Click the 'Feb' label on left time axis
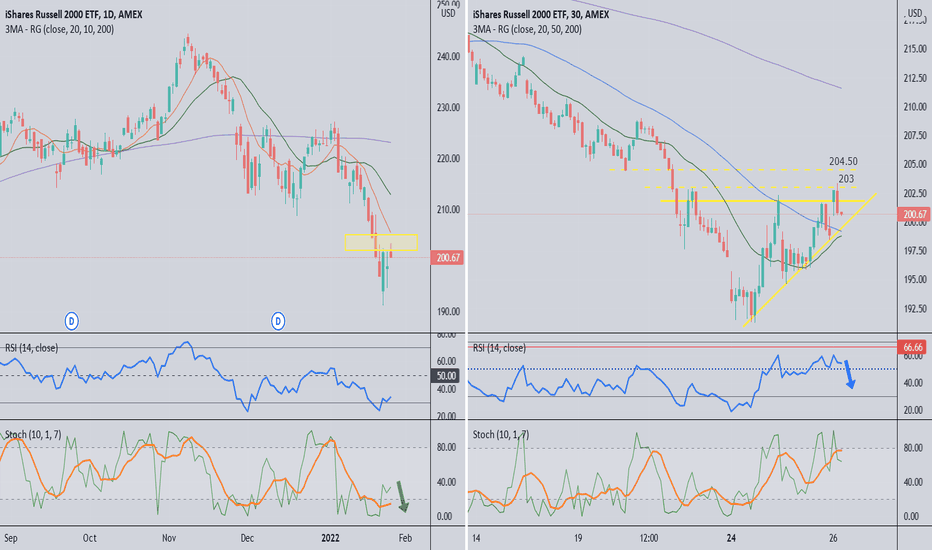Image resolution: width=932 pixels, height=550 pixels. coord(405,538)
